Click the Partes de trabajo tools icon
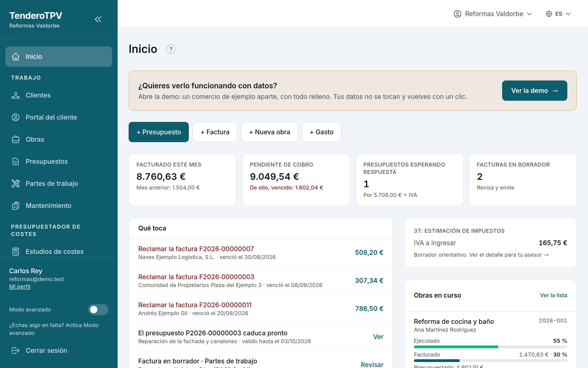 tap(16, 184)
